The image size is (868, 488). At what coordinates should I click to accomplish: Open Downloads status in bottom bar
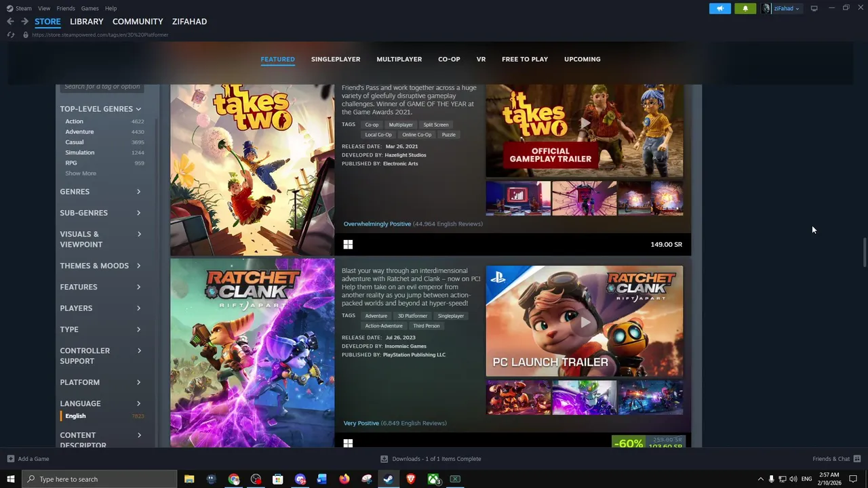tap(431, 459)
